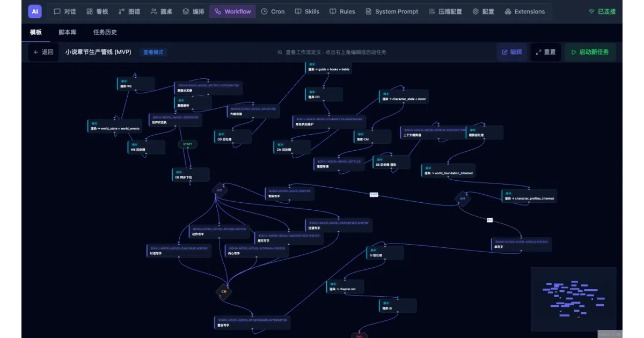Open the Skills section
The image size is (644, 338).
[x=307, y=11]
